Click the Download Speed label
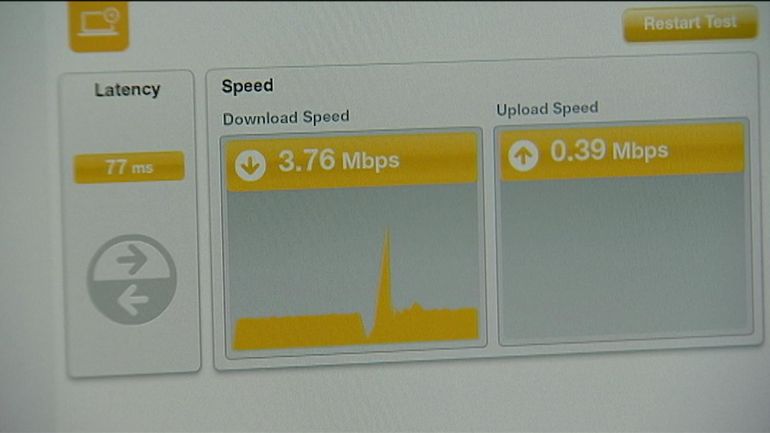 [x=286, y=118]
